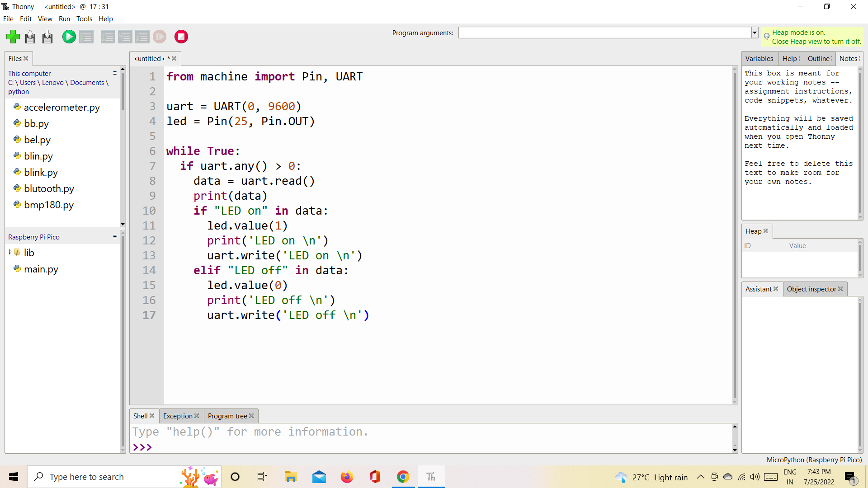Click the New file icon

tap(13, 36)
